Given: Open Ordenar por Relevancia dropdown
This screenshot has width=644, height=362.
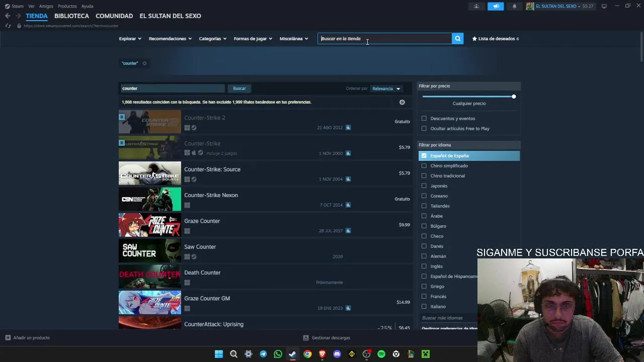Looking at the screenshot, I should tap(386, 89).
